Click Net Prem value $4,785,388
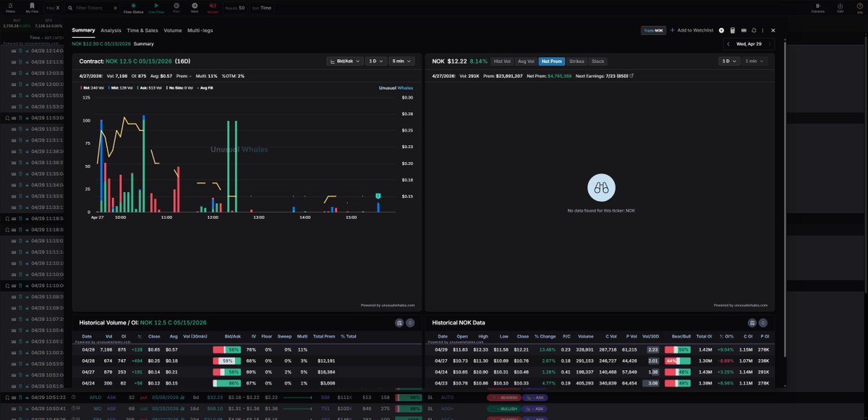Screen dimensions: 868x420 (x=559, y=75)
